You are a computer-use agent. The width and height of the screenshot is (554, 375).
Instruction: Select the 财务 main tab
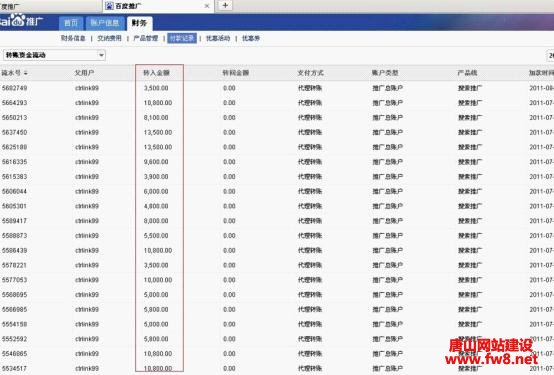click(x=139, y=23)
